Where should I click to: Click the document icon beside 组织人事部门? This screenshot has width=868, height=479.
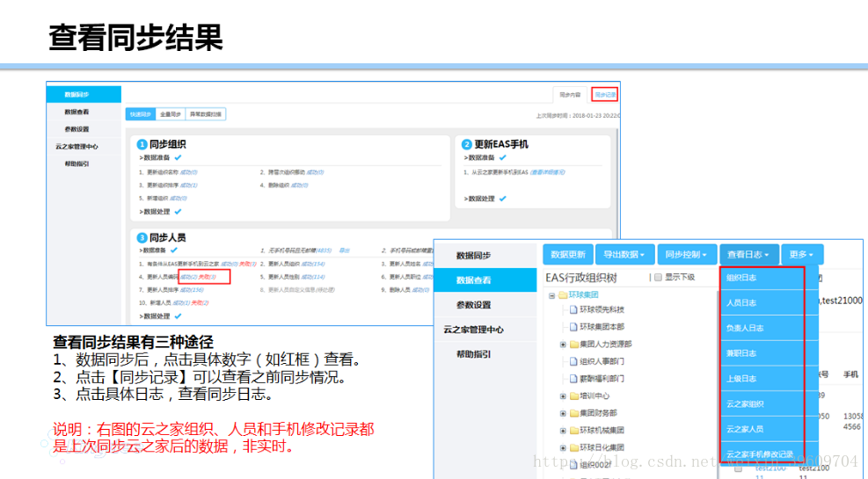coord(573,361)
